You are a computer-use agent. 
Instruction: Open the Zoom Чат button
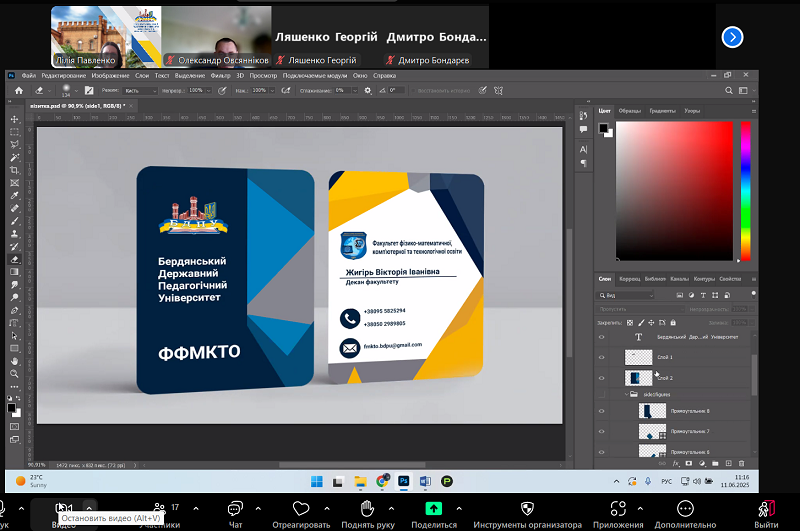pyautogui.click(x=235, y=514)
